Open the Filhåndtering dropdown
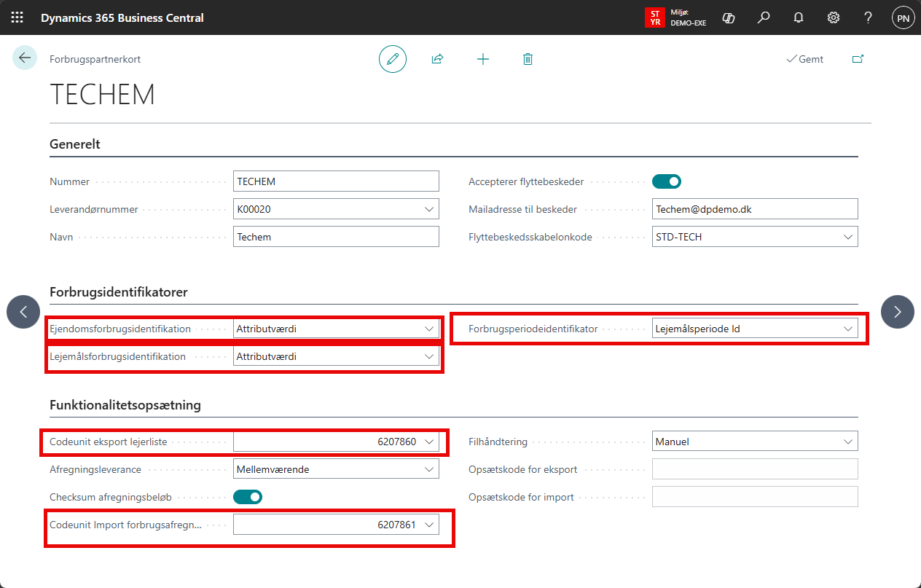Screen dimensions: 921x588 847,442
